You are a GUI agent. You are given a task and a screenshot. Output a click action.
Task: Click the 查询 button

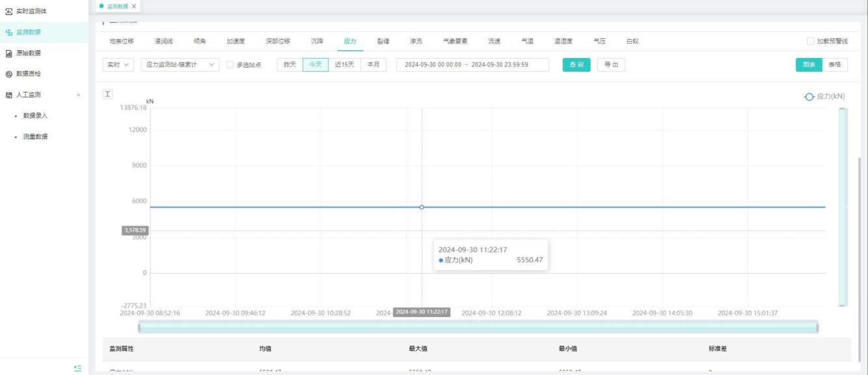[x=576, y=65]
